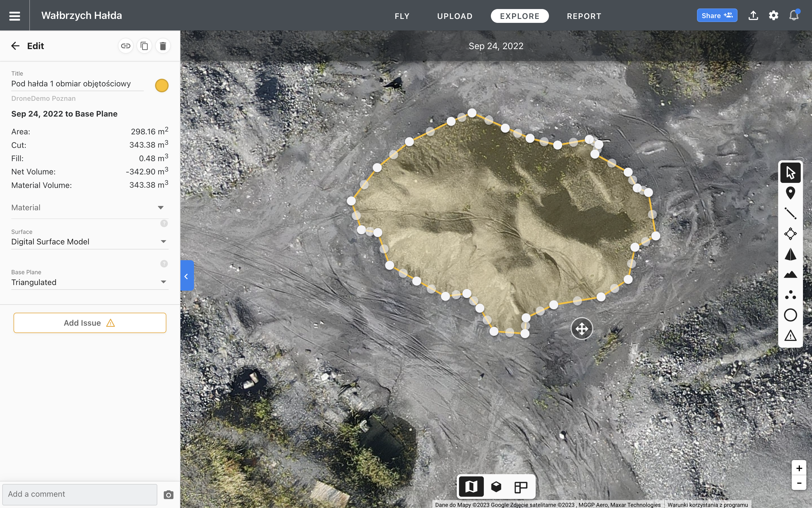Click the Add a comment field
Screen dimensions: 812x508
80,494
